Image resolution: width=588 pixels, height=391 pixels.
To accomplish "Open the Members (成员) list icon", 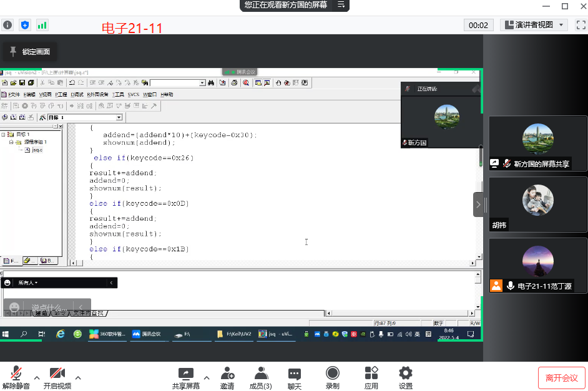I will 260,374.
